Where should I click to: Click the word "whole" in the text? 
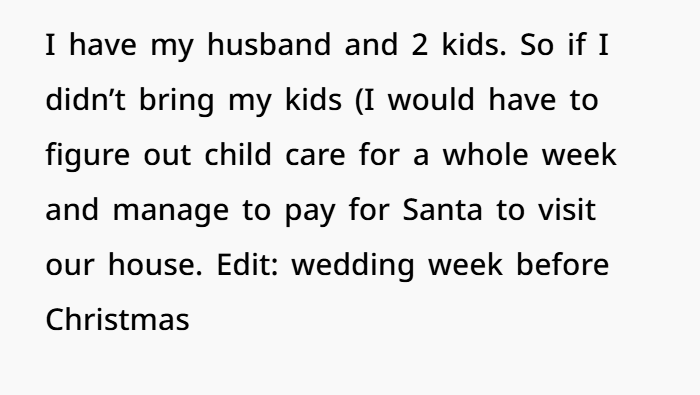485,154
